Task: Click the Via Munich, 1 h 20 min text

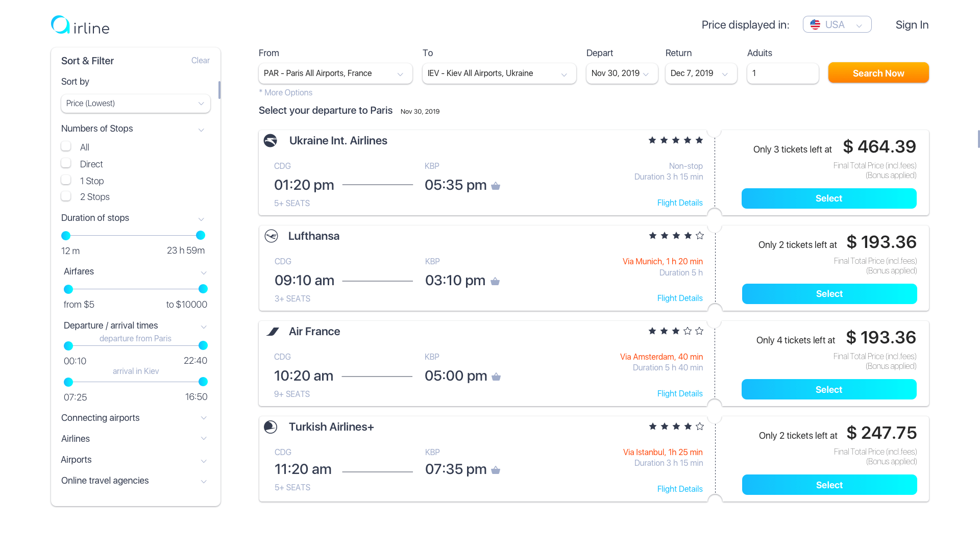Action: pos(663,261)
